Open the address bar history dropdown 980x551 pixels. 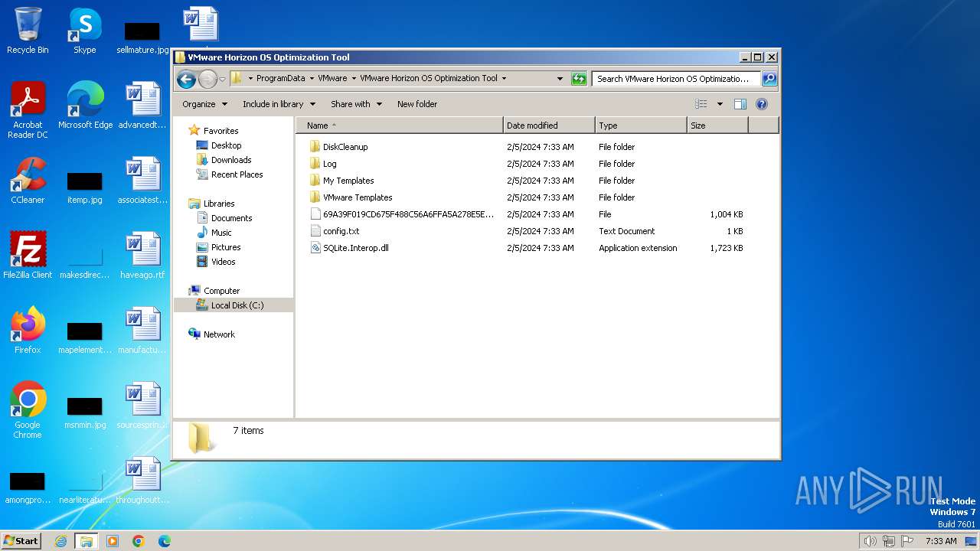(560, 78)
